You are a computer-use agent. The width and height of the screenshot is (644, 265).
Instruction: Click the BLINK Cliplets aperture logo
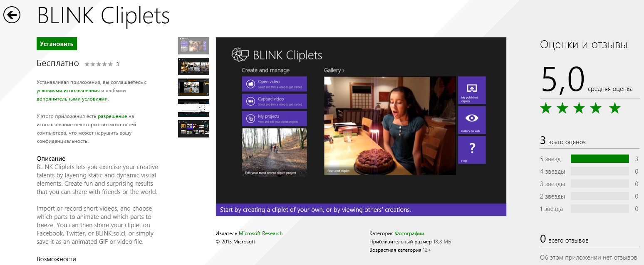[x=240, y=55]
